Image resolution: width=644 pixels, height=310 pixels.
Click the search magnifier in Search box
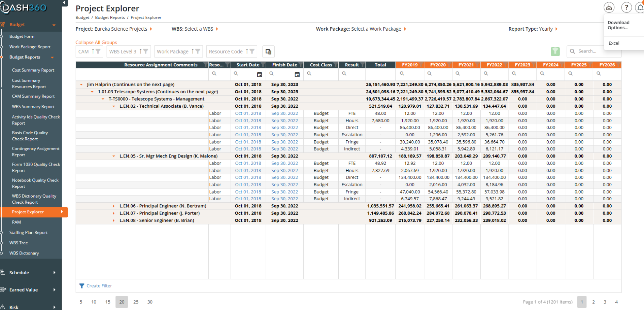pos(573,51)
